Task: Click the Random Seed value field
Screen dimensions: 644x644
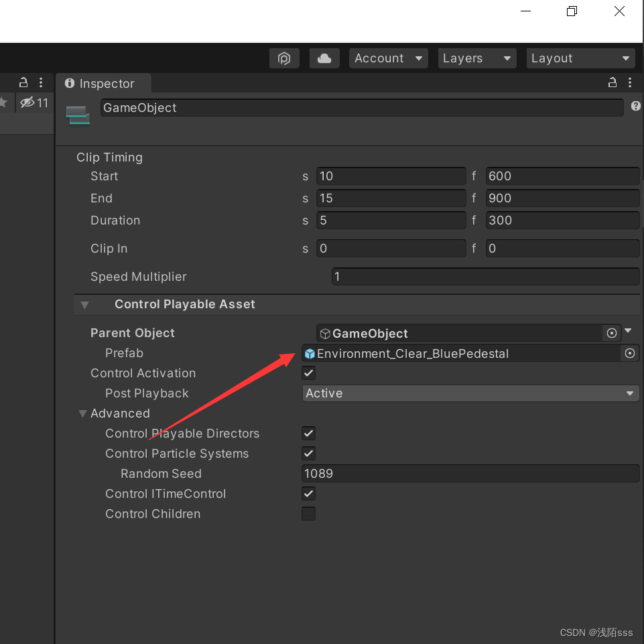Action: pyautogui.click(x=470, y=474)
